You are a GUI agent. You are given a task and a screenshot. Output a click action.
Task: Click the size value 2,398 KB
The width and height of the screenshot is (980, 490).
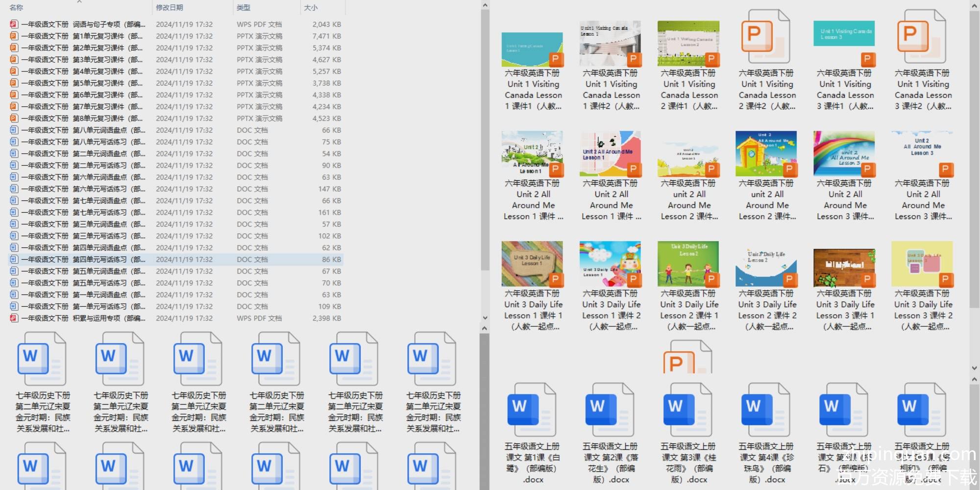(327, 318)
